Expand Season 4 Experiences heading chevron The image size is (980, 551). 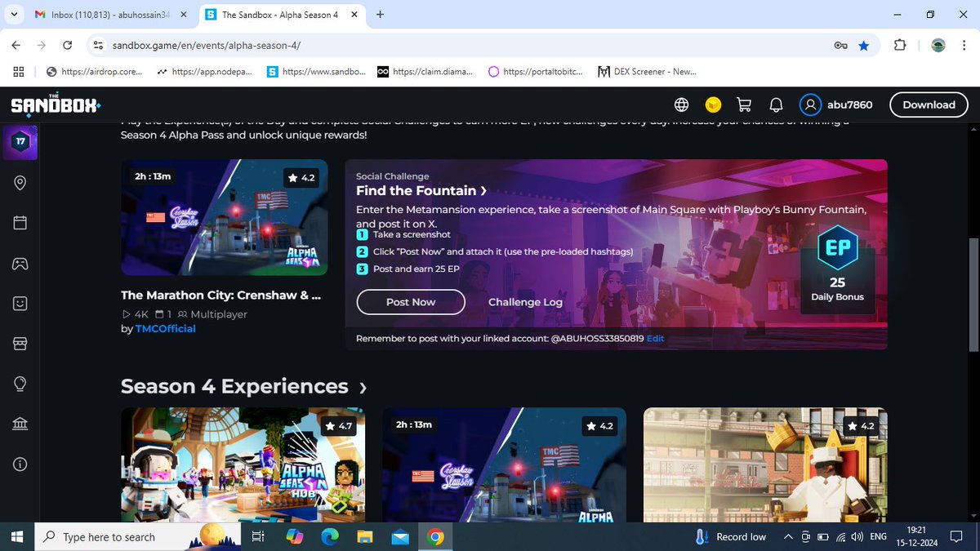363,388
